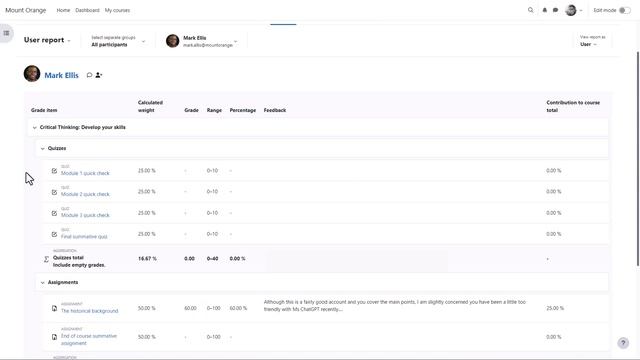Image resolution: width=640 pixels, height=360 pixels.
Task: Open the All participants groups selector
Action: 118,41
